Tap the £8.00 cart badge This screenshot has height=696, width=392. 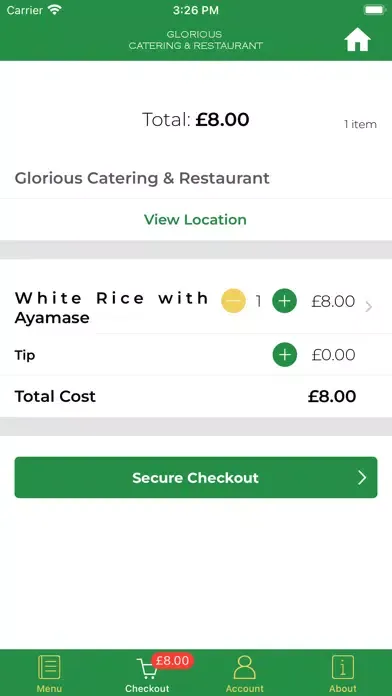pos(172,660)
